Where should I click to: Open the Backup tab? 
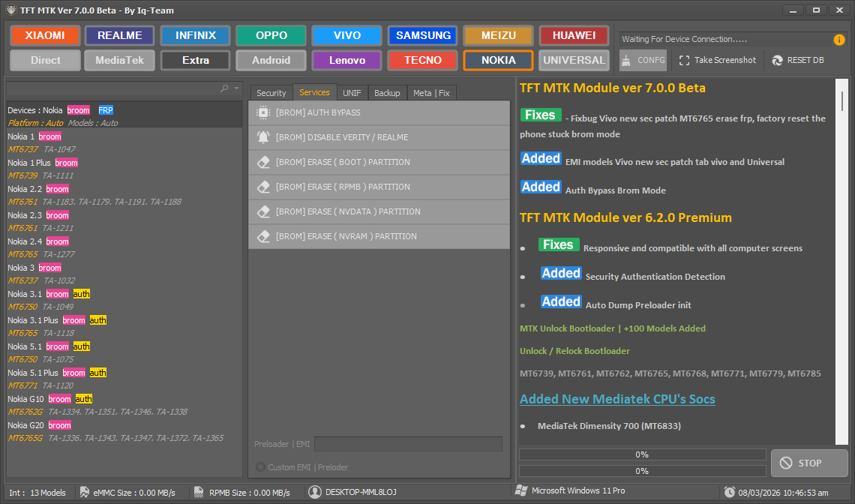pyautogui.click(x=387, y=92)
